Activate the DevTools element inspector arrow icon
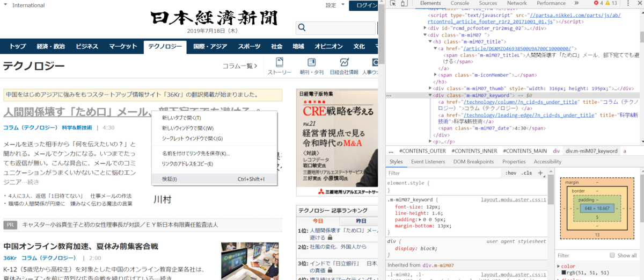This screenshot has width=644, height=280. point(392,4)
